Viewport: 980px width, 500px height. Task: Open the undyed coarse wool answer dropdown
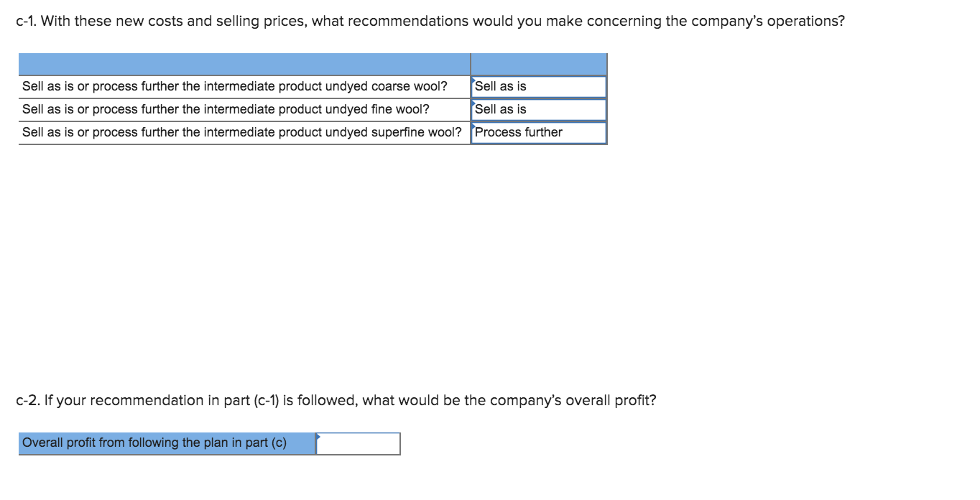click(539, 87)
